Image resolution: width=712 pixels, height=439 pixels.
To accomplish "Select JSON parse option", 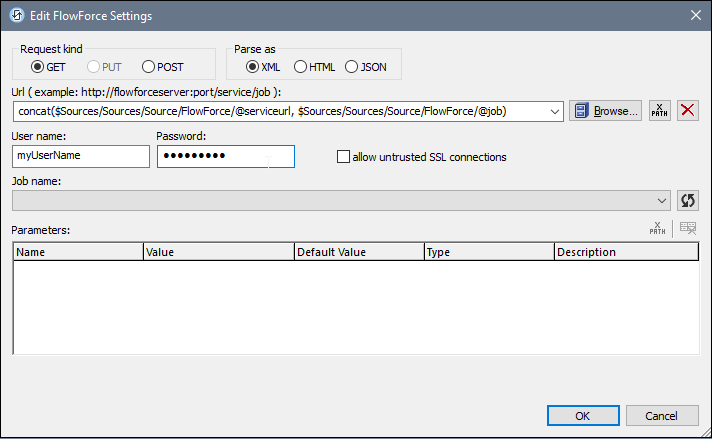I will (351, 67).
